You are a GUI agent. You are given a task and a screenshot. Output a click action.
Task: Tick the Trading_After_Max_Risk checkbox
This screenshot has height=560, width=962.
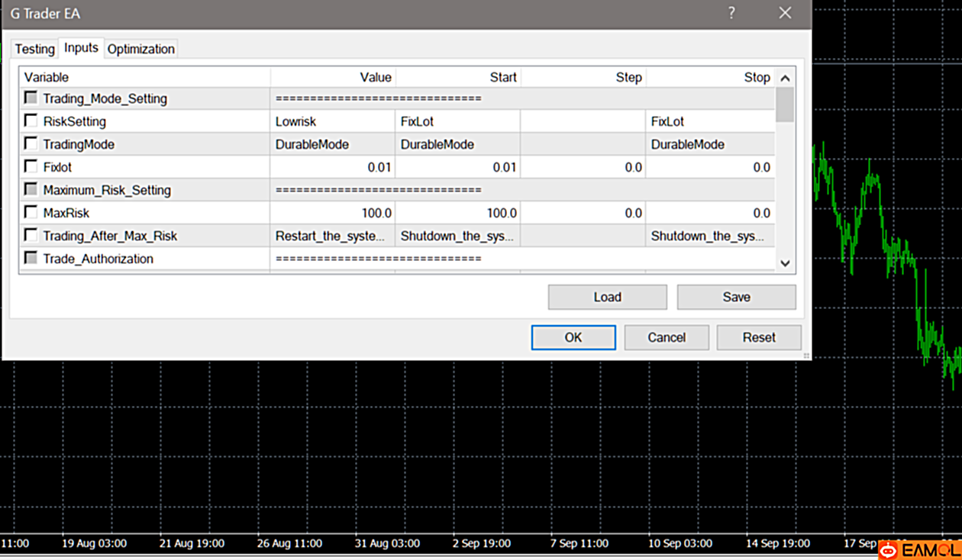(x=31, y=235)
